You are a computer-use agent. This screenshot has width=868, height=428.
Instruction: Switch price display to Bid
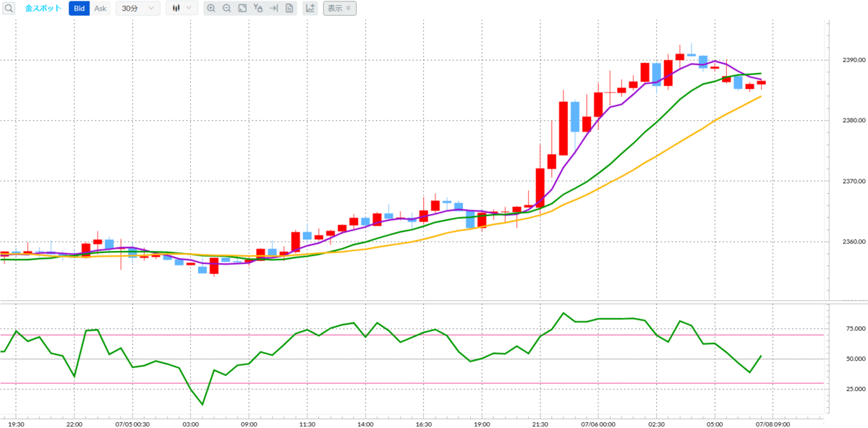click(80, 9)
